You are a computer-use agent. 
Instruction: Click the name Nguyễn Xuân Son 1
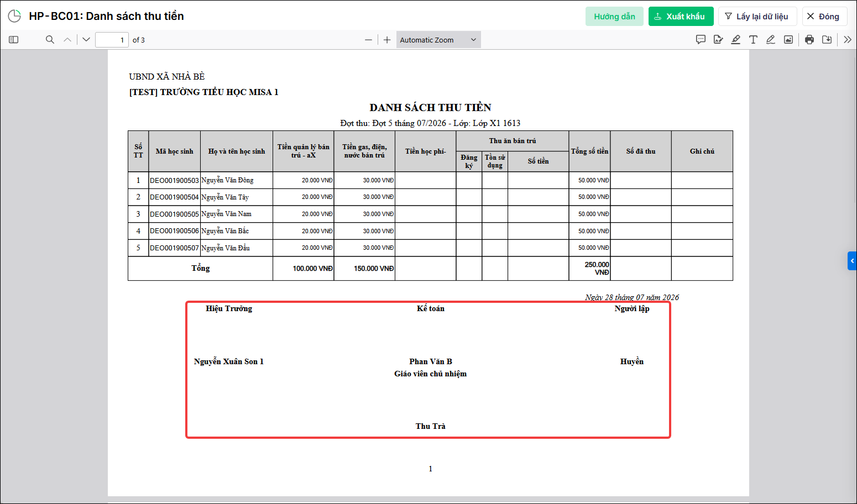click(x=229, y=361)
